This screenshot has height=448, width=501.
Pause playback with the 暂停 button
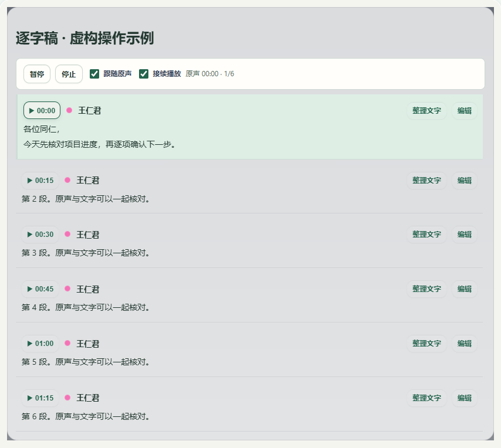coord(37,74)
